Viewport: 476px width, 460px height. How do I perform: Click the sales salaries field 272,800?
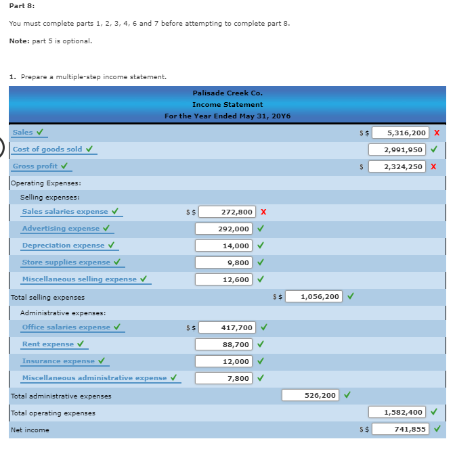[x=227, y=212]
